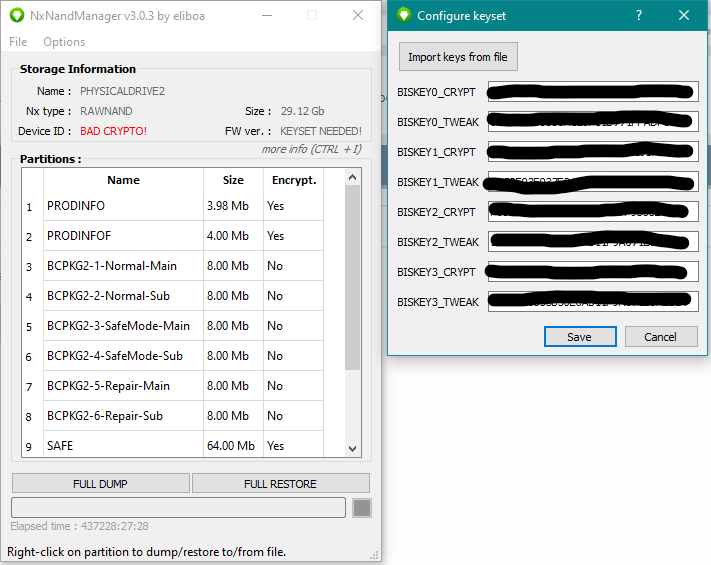Click the NxNandManager app icon in title bar
The width and height of the screenshot is (711, 565).
coord(17,15)
